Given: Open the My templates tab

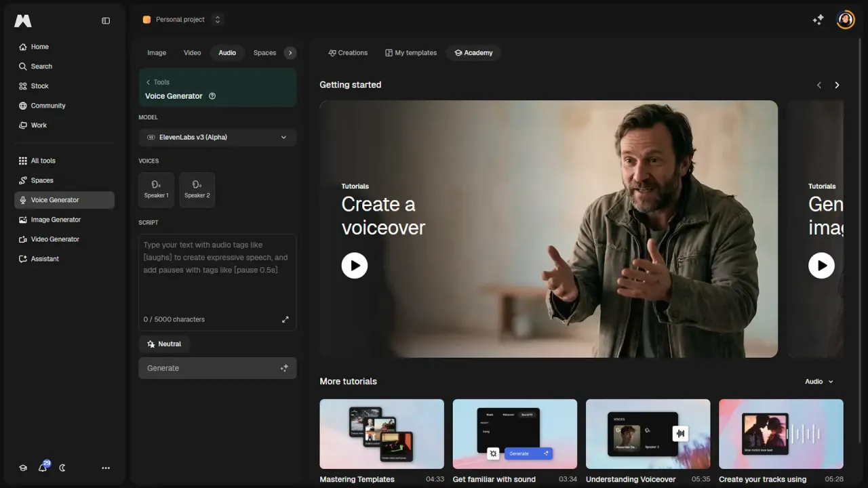Looking at the screenshot, I should [x=411, y=53].
